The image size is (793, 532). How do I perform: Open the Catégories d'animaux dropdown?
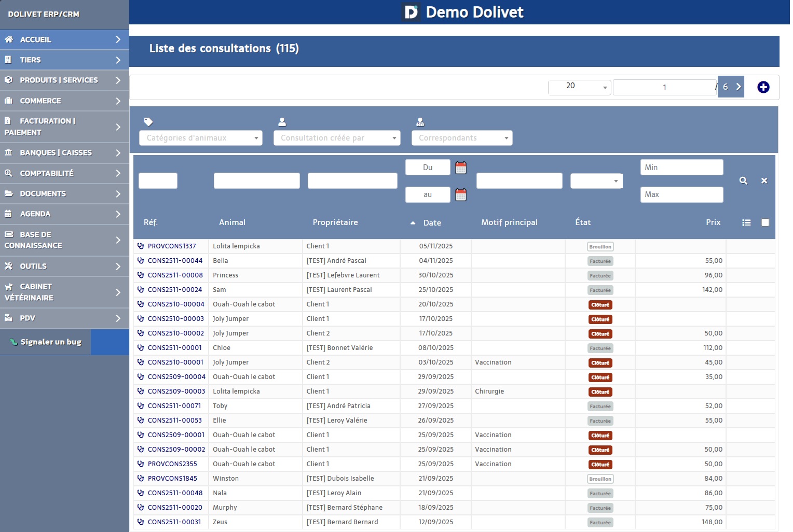click(x=201, y=138)
